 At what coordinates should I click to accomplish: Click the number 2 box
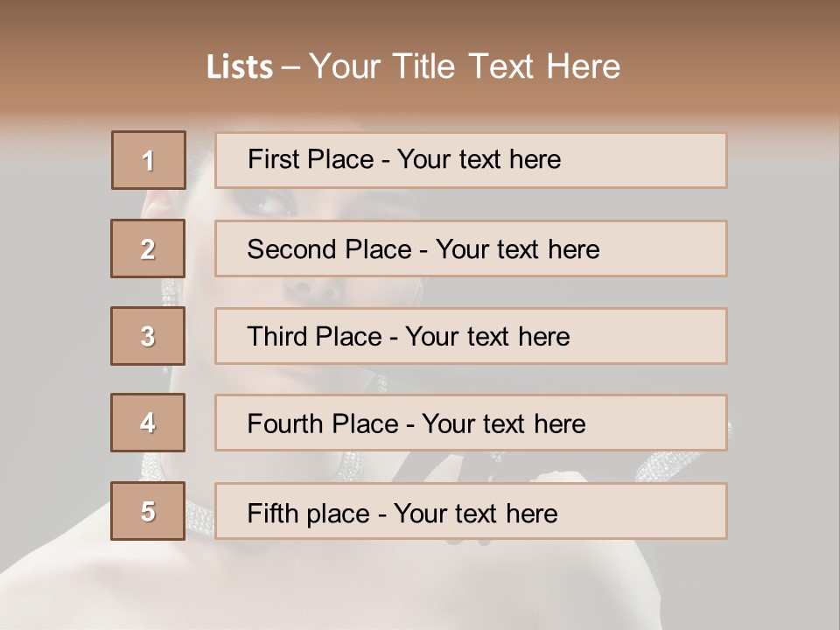pyautogui.click(x=148, y=248)
